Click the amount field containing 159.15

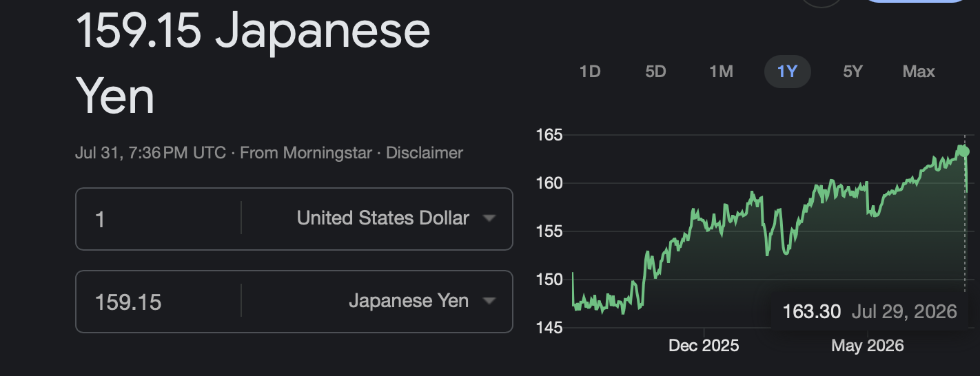tap(159, 301)
